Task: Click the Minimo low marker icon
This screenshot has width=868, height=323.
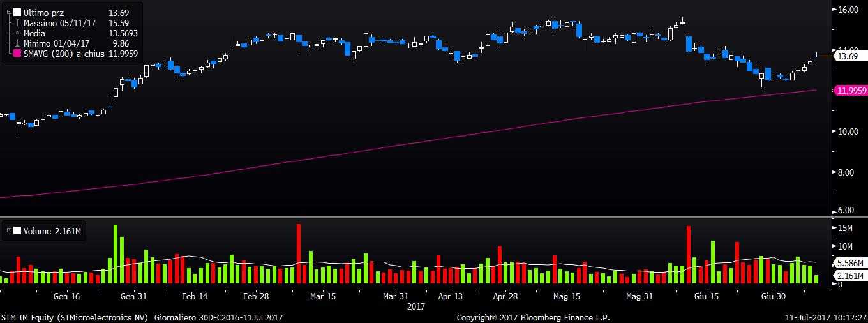Action: click(x=17, y=43)
